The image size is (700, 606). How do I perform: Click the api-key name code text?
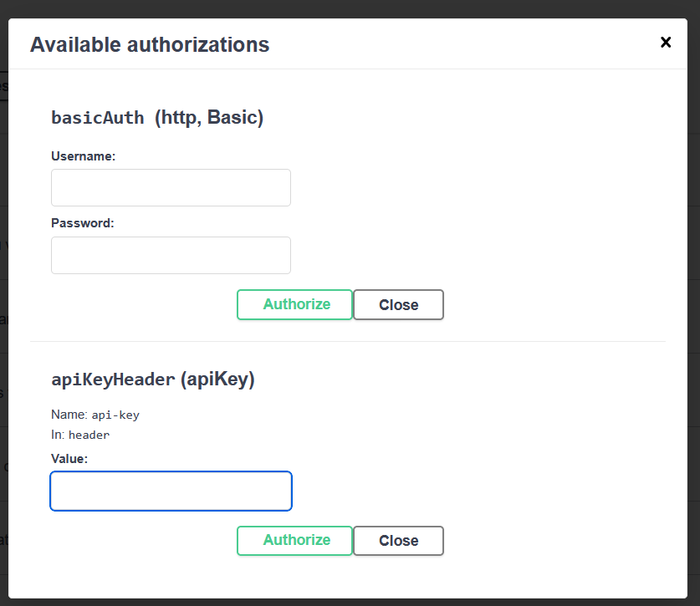tap(115, 415)
